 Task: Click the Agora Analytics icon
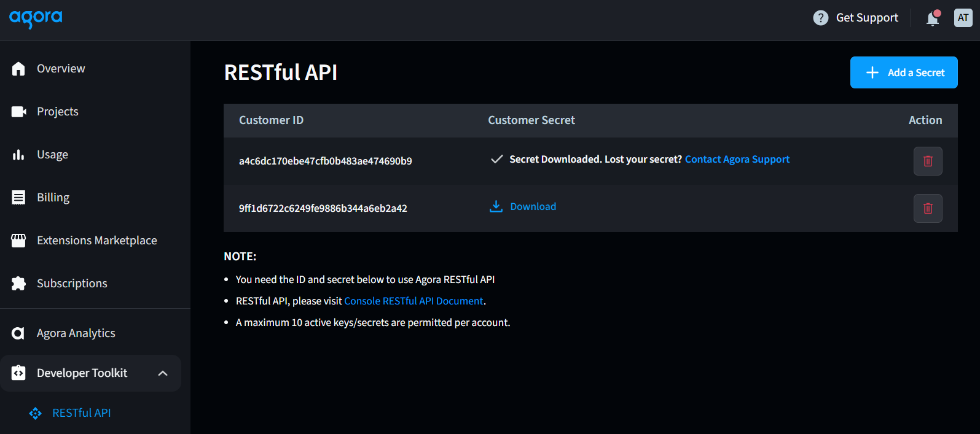(18, 333)
